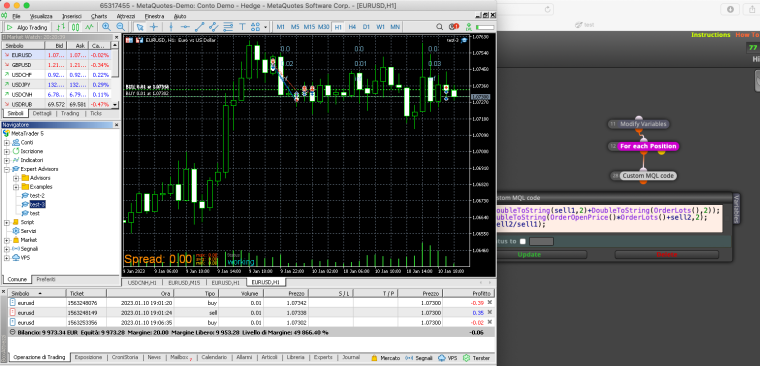Expand the Market node in Navigator
The width and height of the screenshot is (760, 366).
pyautogui.click(x=7, y=240)
